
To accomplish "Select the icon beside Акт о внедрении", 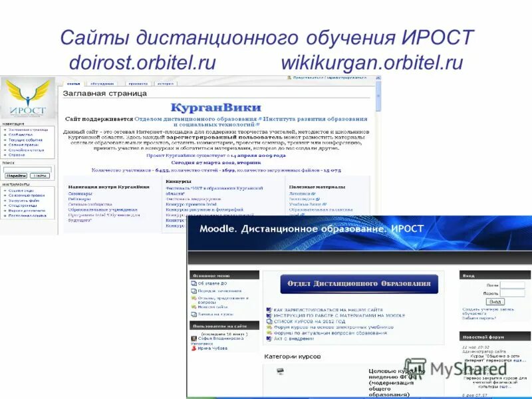I will pos(269,339).
